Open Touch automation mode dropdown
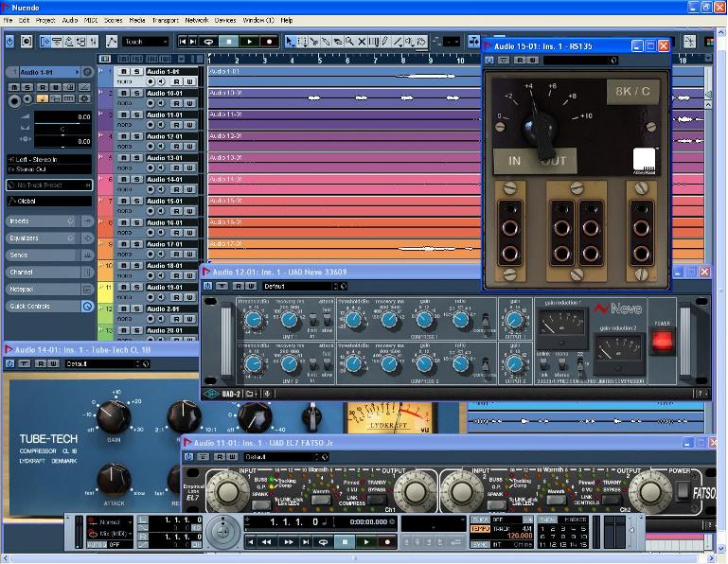The height and width of the screenshot is (564, 728). [x=146, y=42]
